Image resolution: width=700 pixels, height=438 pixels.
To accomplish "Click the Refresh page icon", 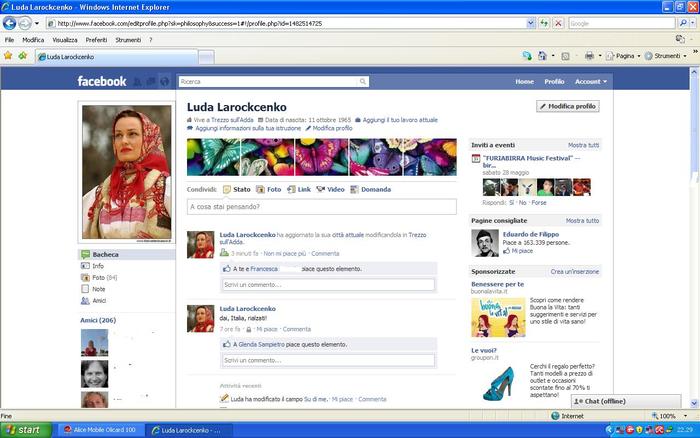I will [544, 23].
